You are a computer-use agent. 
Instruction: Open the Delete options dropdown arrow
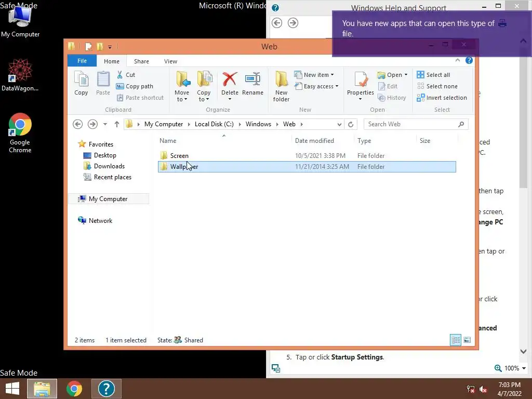tap(230, 99)
